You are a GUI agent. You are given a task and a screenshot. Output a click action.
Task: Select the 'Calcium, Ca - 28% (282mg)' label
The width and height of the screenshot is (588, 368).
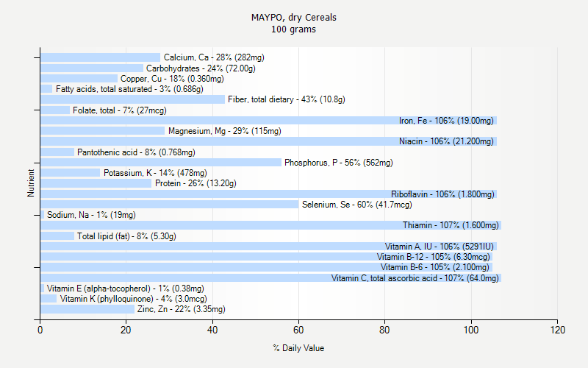point(214,57)
